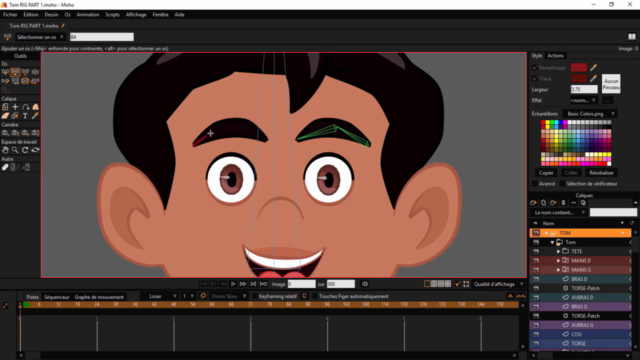Open the Scripts menu
The width and height of the screenshot is (640, 360).
[112, 15]
